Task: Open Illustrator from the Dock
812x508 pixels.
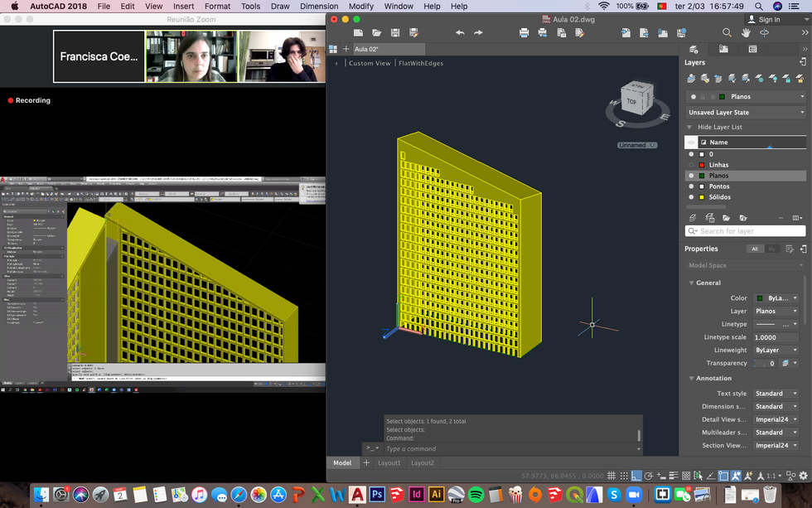Action: coord(436,495)
